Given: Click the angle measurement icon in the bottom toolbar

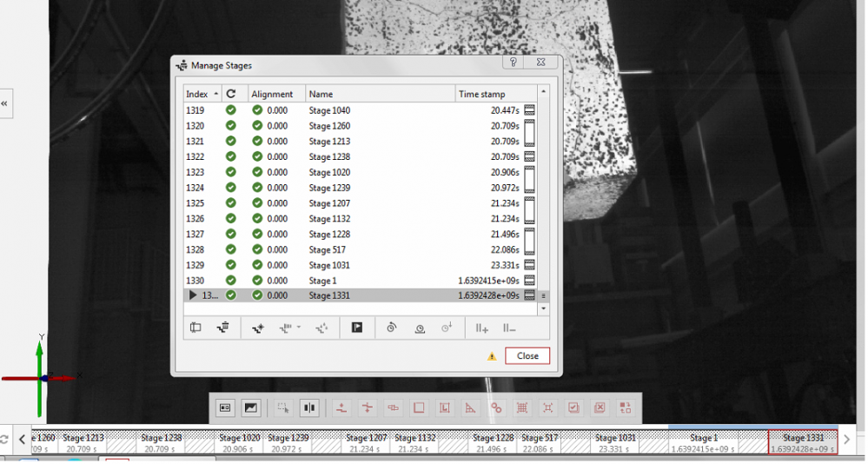Looking at the screenshot, I should click(x=470, y=407).
